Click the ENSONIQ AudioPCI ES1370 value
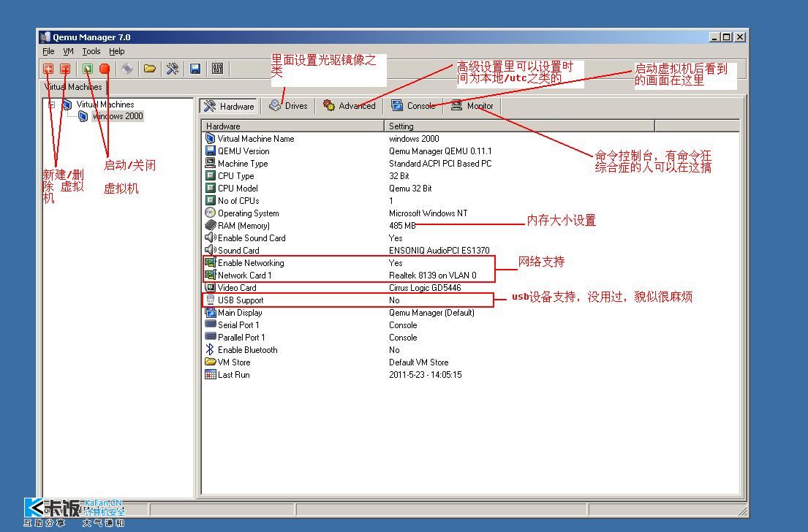 click(x=439, y=250)
